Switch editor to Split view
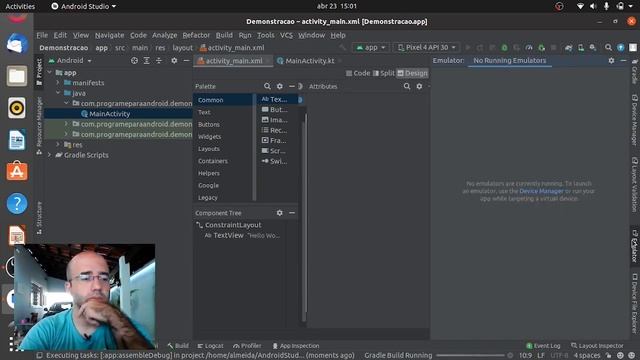The image size is (640, 360). point(383,73)
